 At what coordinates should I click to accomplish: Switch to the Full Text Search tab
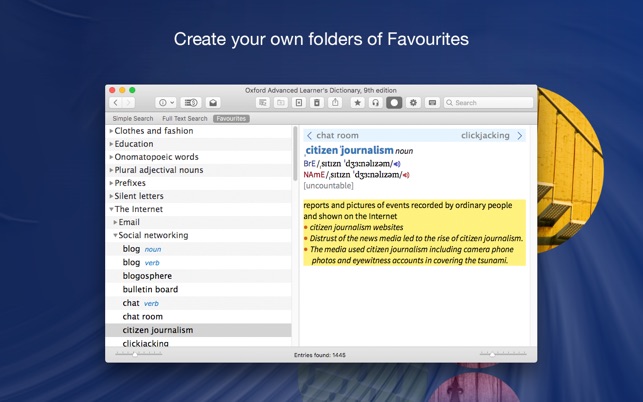[x=185, y=119]
